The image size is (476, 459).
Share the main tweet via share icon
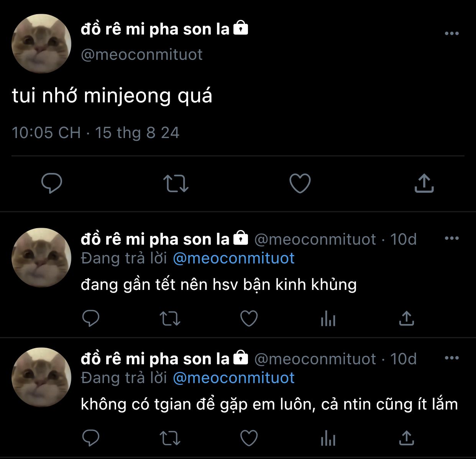(x=424, y=183)
